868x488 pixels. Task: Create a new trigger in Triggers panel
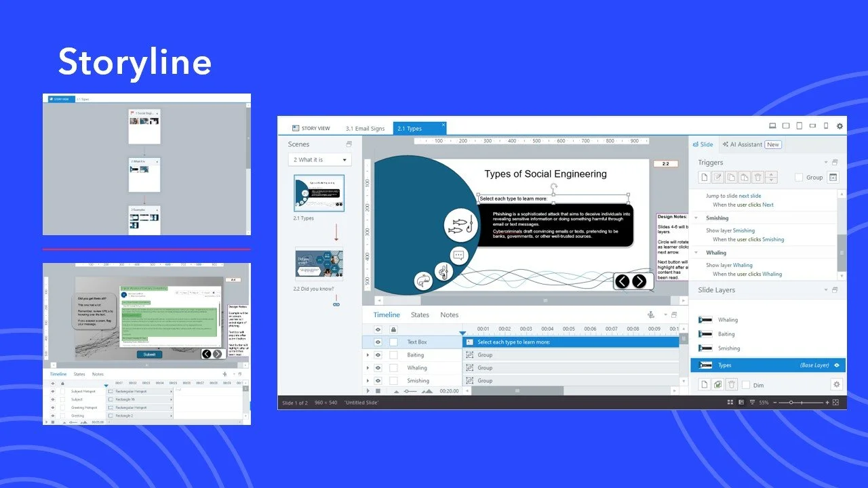(x=705, y=178)
